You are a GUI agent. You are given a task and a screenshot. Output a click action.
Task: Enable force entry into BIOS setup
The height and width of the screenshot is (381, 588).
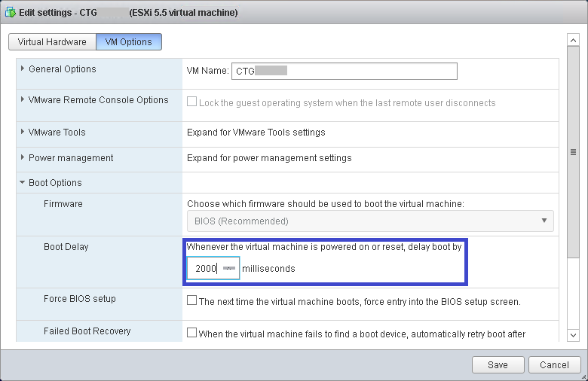191,300
